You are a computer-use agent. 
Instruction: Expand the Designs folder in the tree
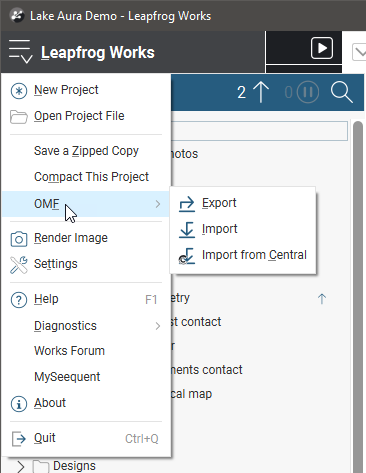click(21, 466)
